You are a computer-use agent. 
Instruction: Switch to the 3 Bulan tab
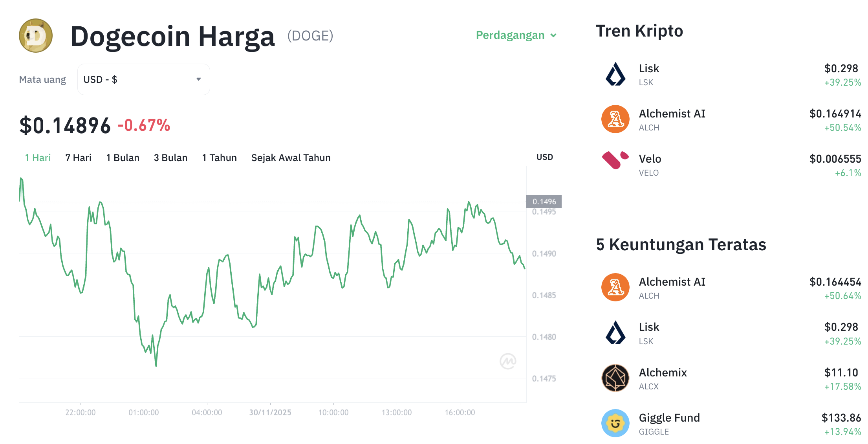point(170,158)
